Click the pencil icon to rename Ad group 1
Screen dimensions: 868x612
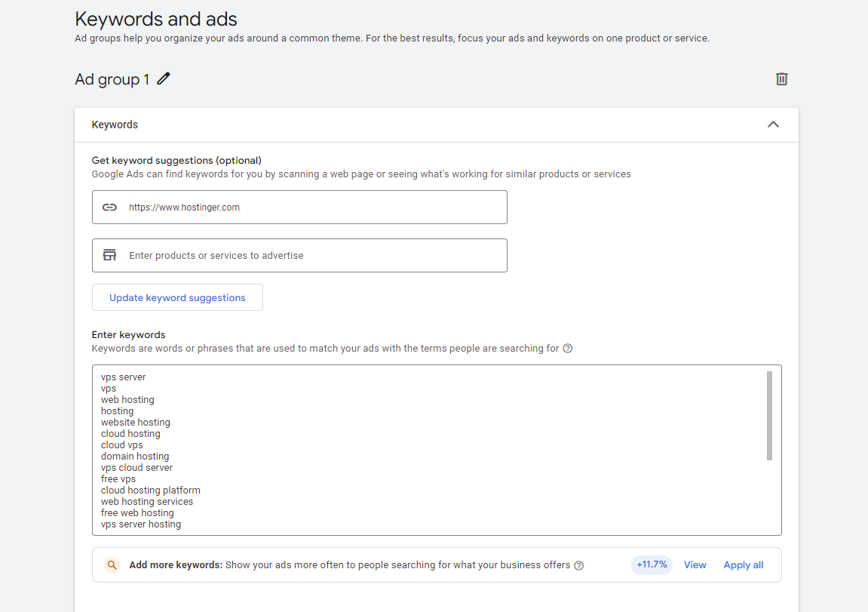164,78
